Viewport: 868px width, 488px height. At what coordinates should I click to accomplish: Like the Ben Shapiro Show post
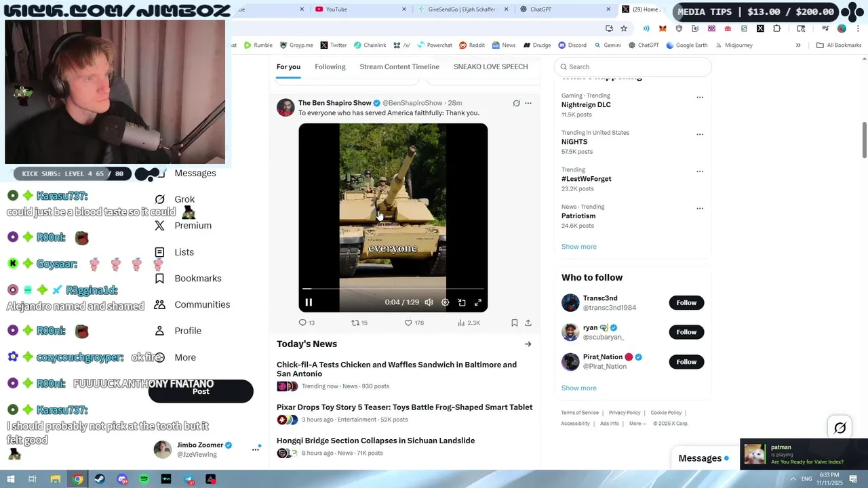414,323
